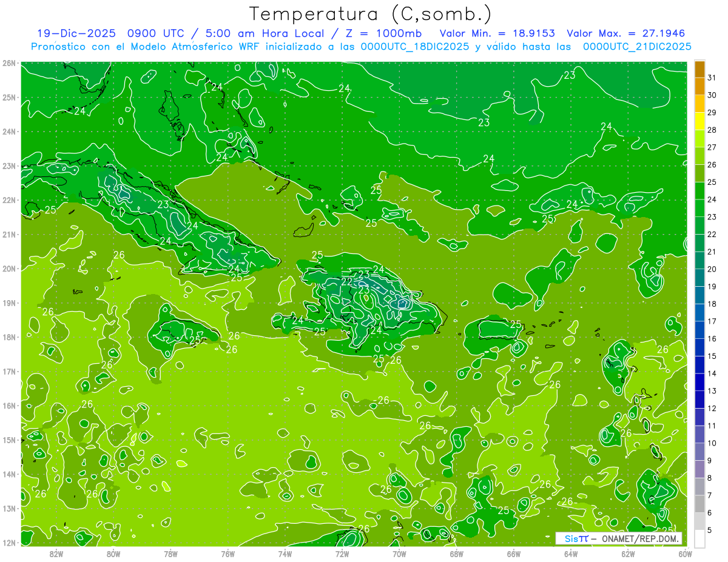Click the "10" label on the color scale
Viewport: 728px width, 562px height.
point(712,443)
